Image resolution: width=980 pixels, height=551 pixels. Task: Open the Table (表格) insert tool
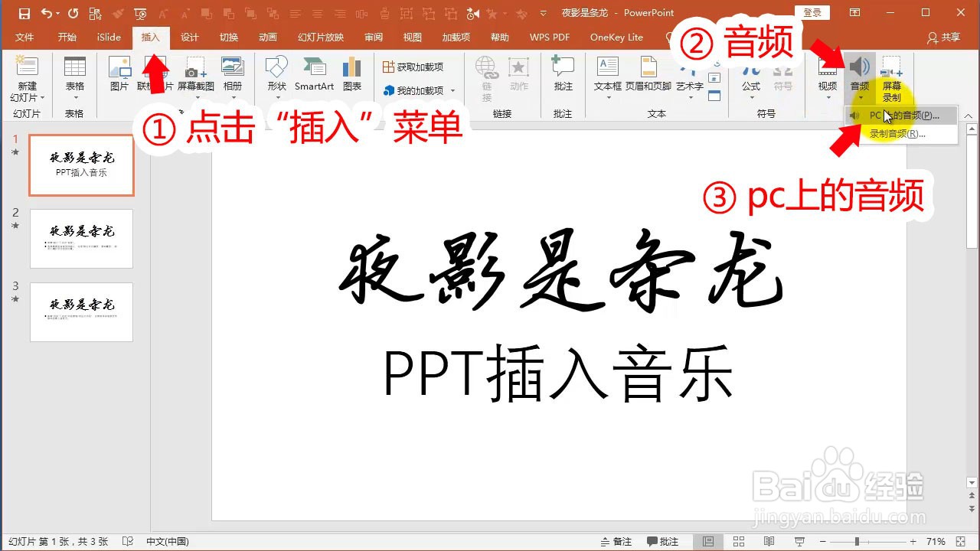(74, 79)
